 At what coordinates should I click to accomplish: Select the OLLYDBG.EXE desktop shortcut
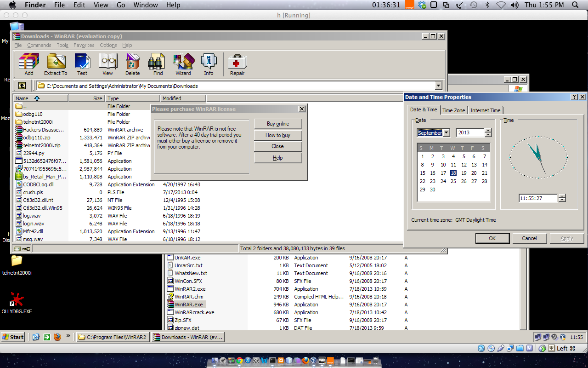click(17, 304)
